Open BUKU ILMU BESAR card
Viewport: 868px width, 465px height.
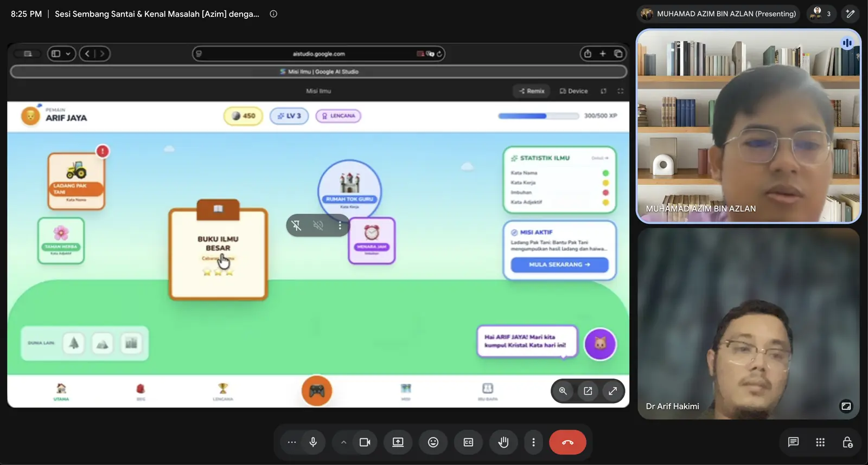pos(218,250)
